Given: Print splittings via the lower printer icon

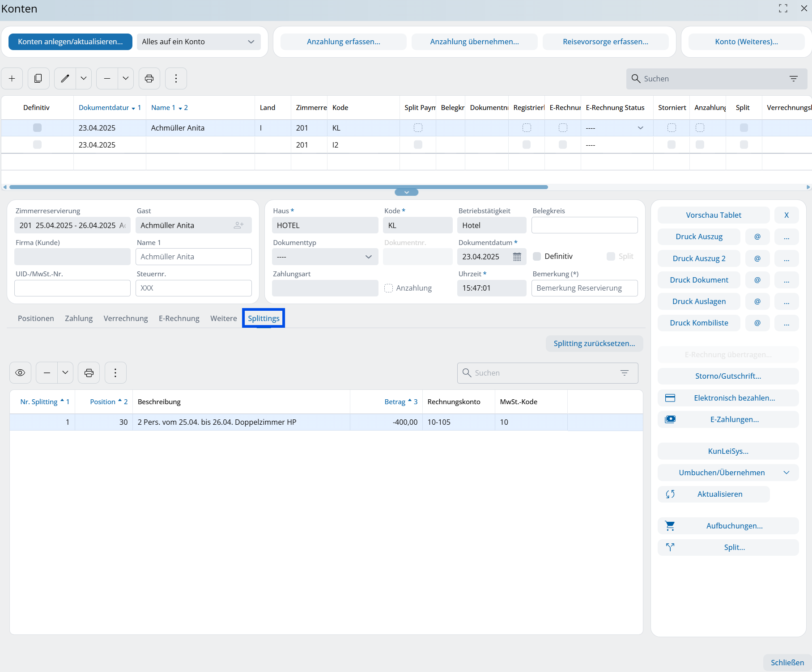Looking at the screenshot, I should click(x=89, y=373).
